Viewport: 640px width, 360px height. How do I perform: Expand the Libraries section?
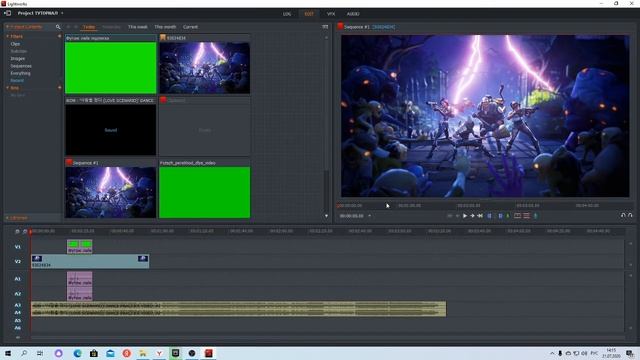click(x=7, y=218)
